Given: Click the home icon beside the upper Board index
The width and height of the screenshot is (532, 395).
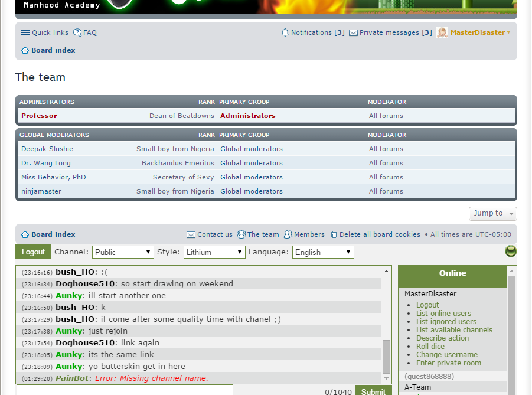Looking at the screenshot, I should [x=25, y=50].
